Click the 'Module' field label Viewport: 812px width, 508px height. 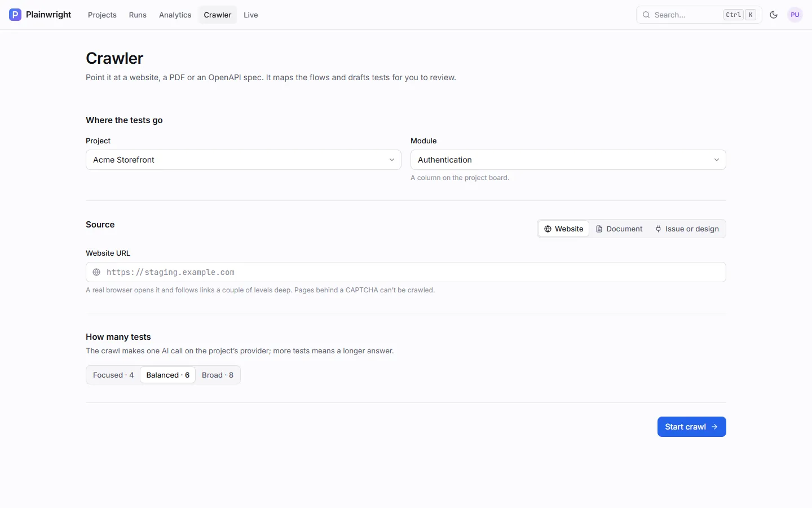423,141
